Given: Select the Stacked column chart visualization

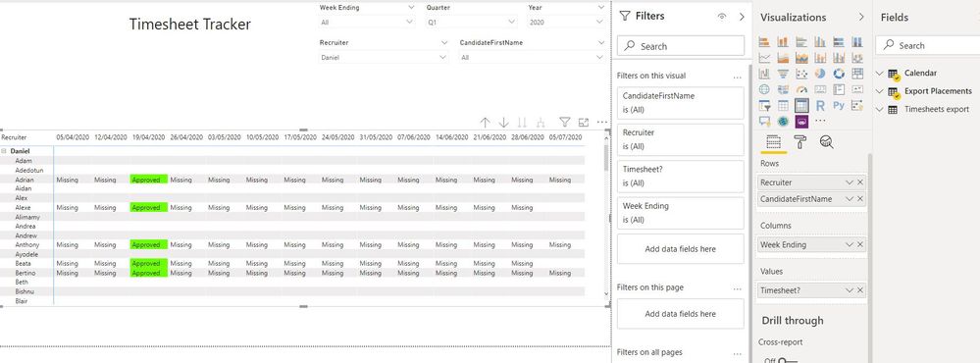Looking at the screenshot, I should tap(783, 42).
